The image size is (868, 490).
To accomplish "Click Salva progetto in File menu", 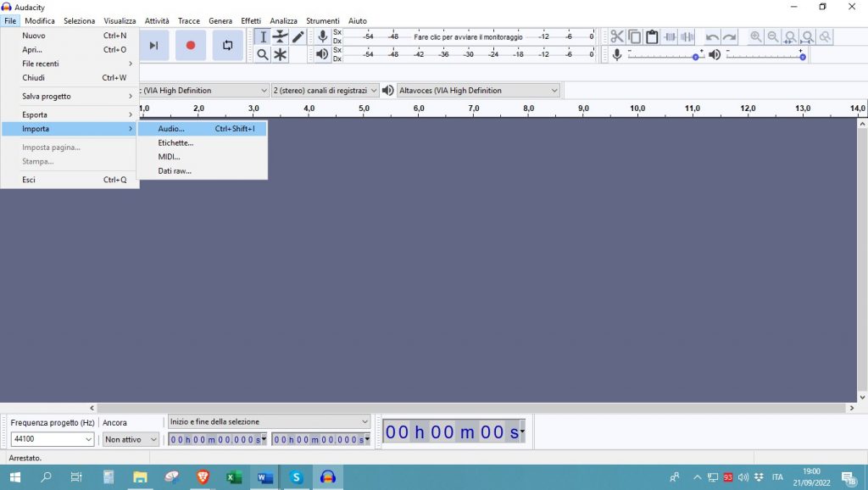I will click(47, 96).
